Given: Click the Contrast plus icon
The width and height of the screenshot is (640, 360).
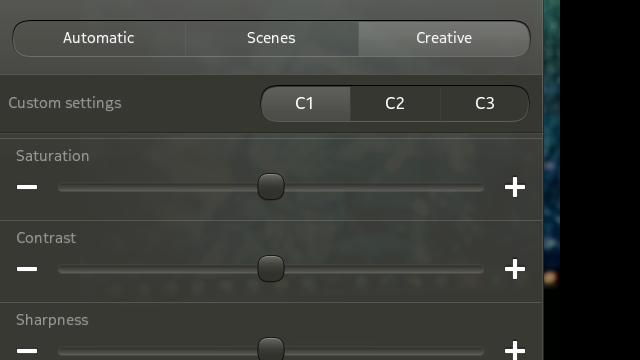Looking at the screenshot, I should coord(515,269).
